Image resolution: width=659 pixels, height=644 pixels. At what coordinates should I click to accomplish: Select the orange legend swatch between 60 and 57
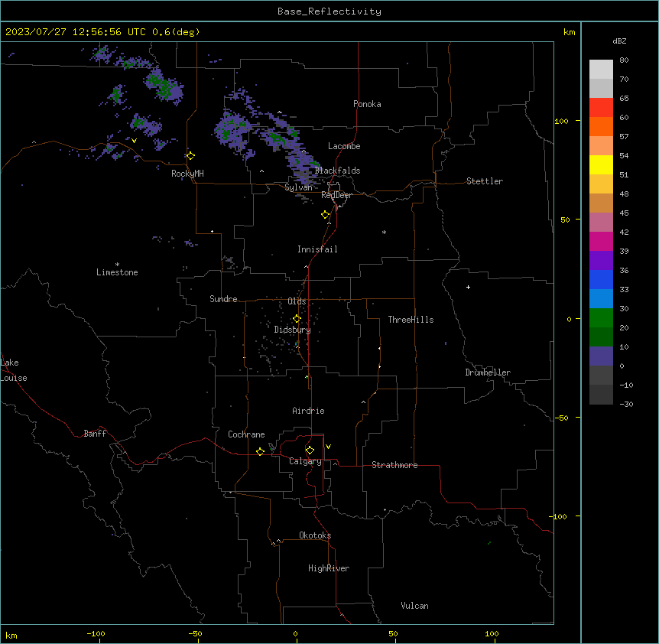coord(601,126)
